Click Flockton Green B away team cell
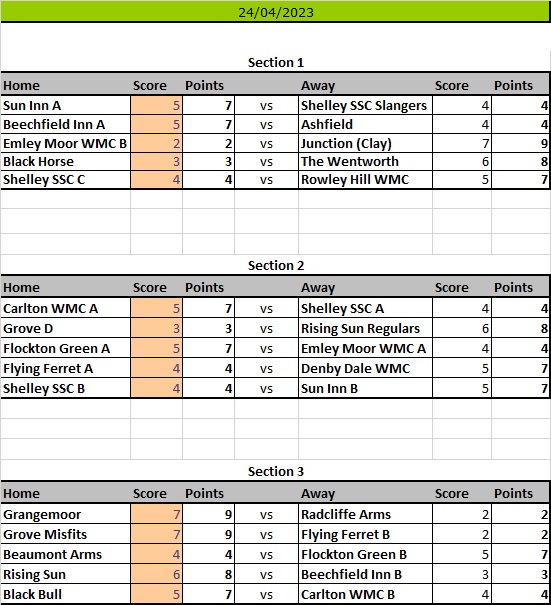 coord(365,554)
